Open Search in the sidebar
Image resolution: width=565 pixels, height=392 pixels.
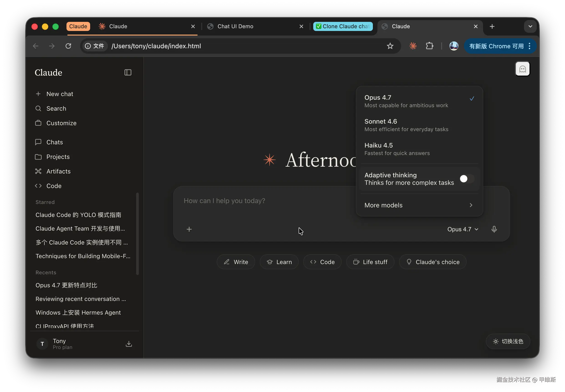click(56, 108)
